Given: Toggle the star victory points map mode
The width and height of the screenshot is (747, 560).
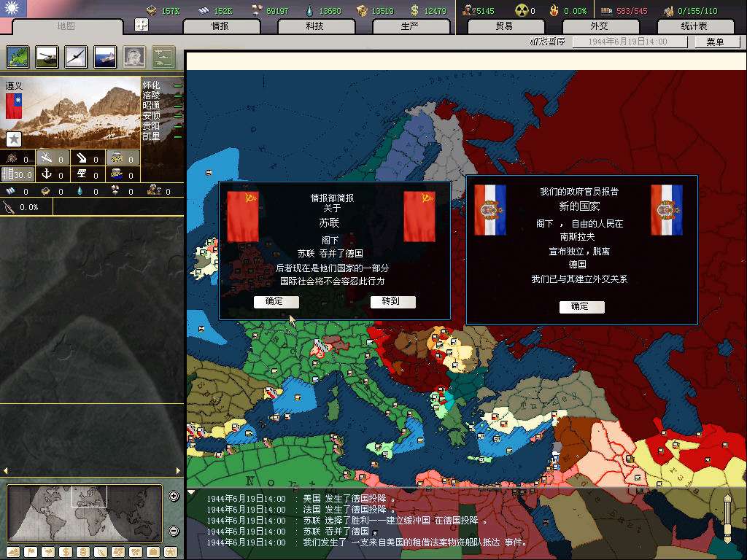Looking at the screenshot, I should 170,553.
